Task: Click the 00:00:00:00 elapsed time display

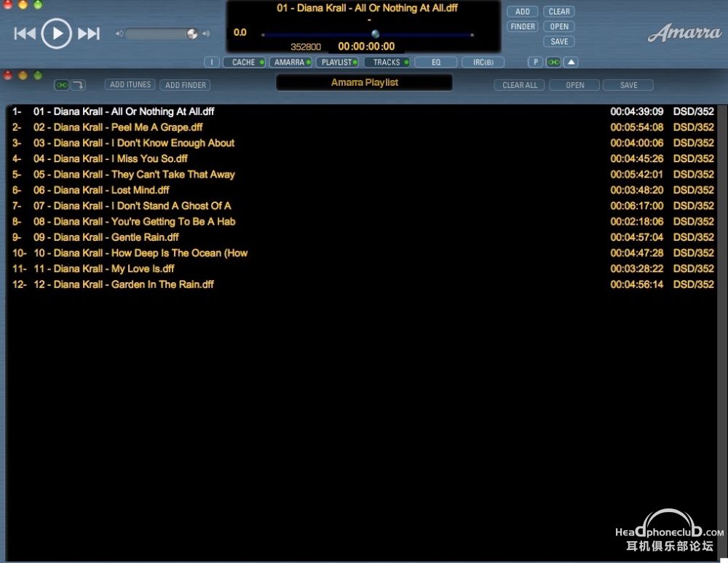Action: click(366, 47)
